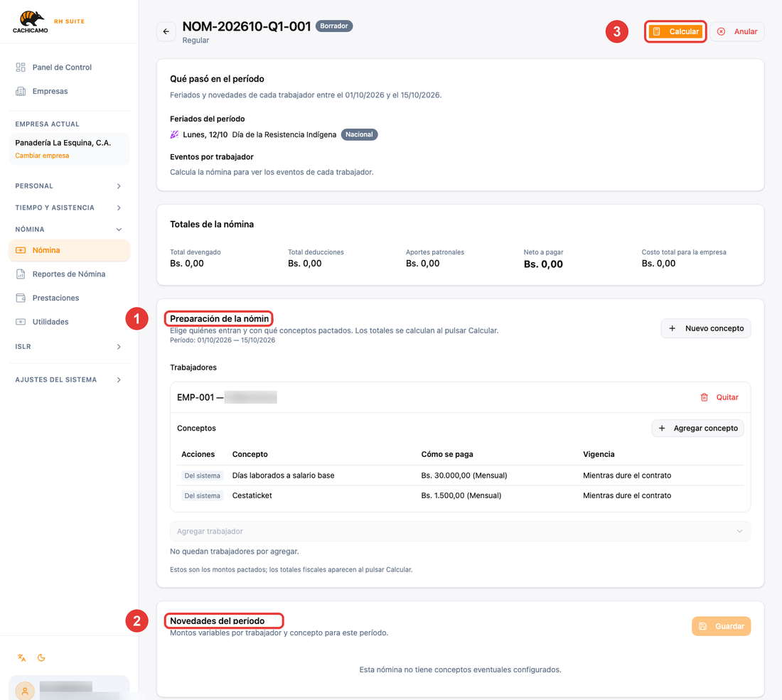This screenshot has height=700, width=782.
Task: Open Reportes de Nómina
Action: 69,274
